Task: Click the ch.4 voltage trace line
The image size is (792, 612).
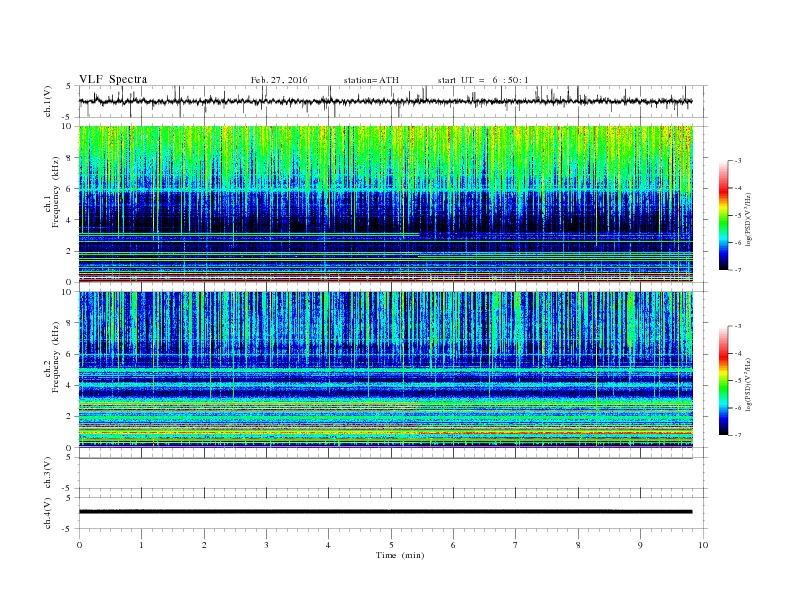Action: (x=386, y=512)
